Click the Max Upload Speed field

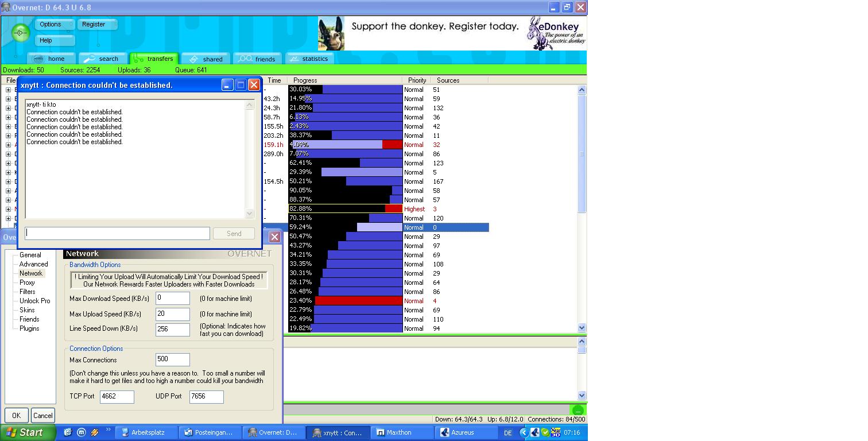click(173, 314)
